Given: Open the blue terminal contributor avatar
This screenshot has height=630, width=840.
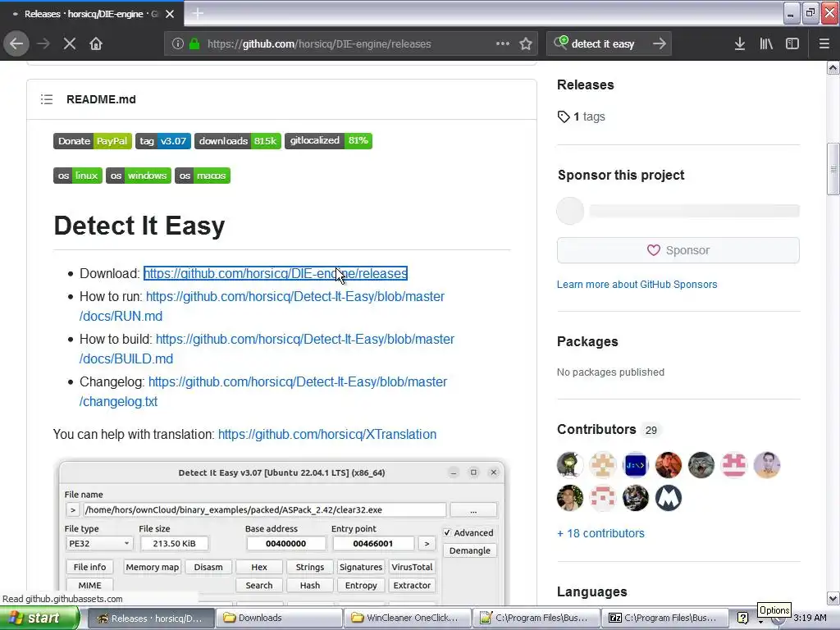Looking at the screenshot, I should click(636, 464).
